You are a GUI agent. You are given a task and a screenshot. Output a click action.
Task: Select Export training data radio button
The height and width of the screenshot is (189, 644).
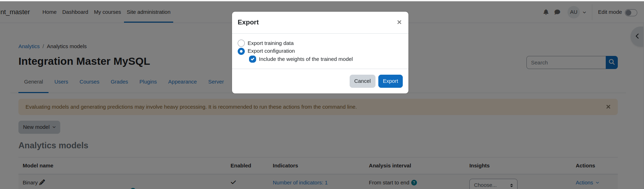tap(241, 43)
